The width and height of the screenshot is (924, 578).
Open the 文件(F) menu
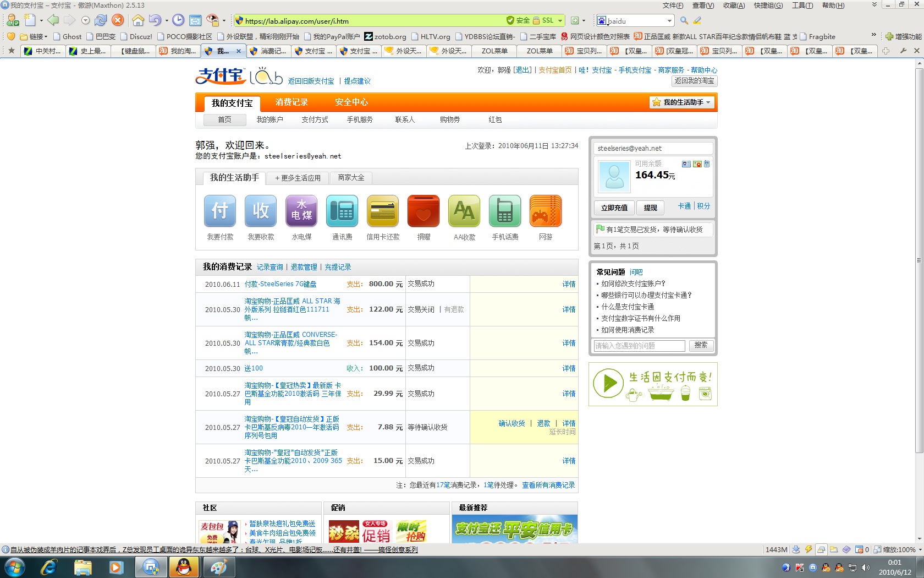tap(673, 6)
